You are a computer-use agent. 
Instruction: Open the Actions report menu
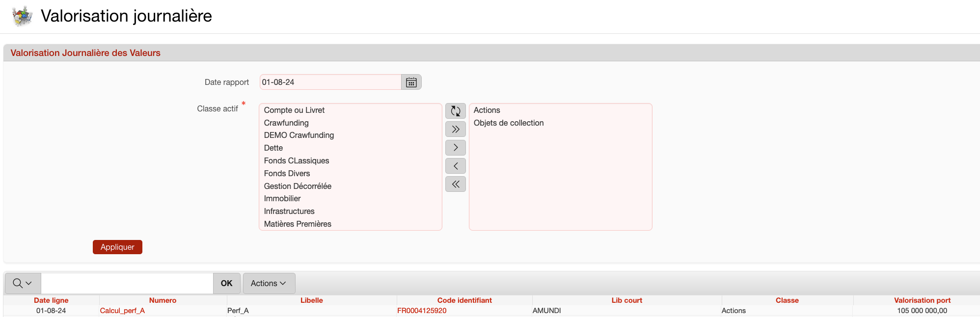[269, 283]
